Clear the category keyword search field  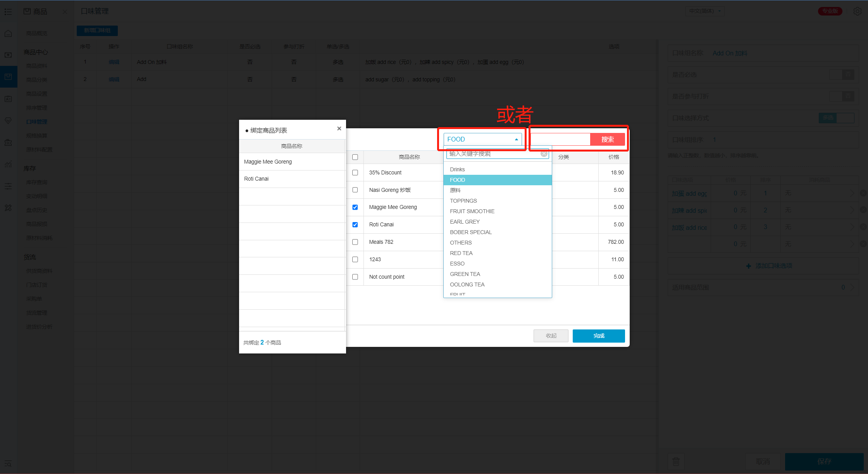click(544, 154)
